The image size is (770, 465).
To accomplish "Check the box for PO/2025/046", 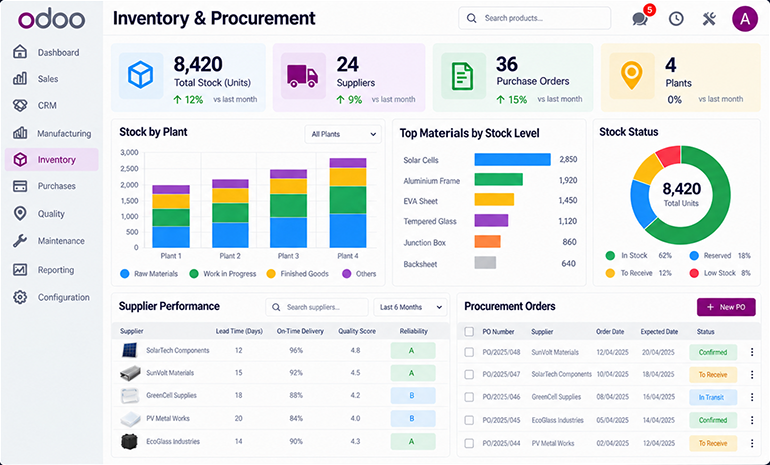I will (469, 397).
